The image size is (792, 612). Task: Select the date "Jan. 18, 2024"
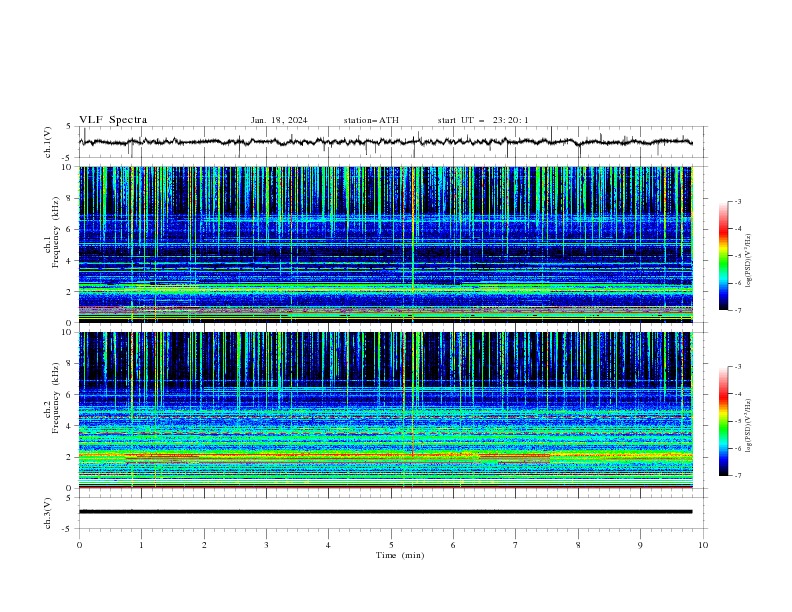(x=279, y=120)
